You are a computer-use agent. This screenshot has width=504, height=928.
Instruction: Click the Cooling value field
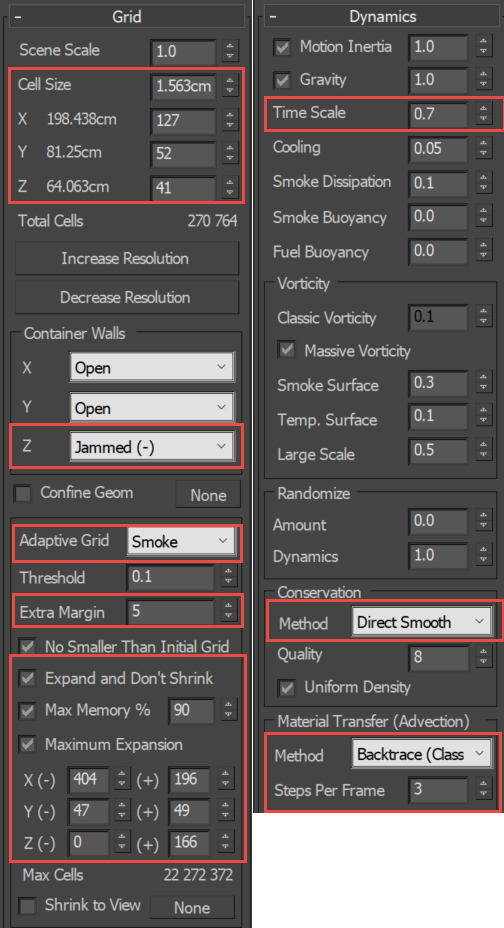[438, 148]
